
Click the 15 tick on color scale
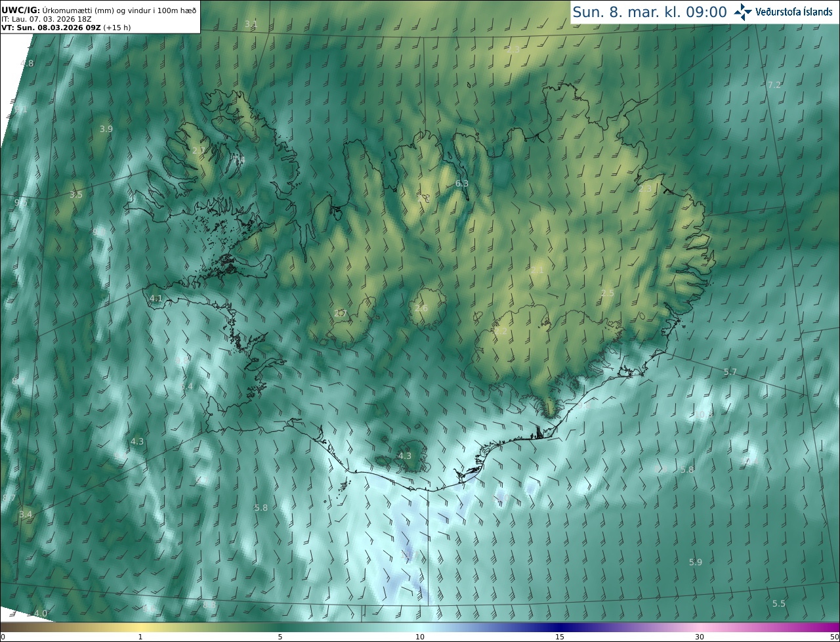(560, 637)
